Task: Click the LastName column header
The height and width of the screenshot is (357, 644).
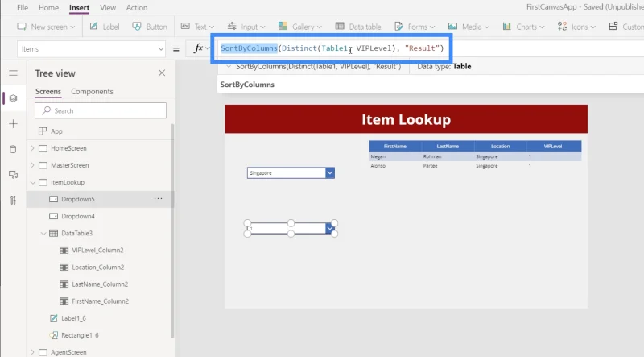Action: click(x=448, y=146)
